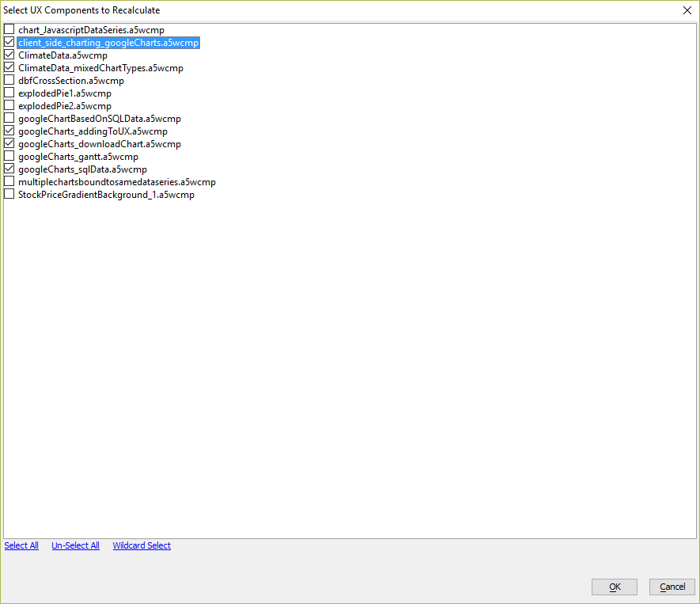700x604 pixels.
Task: Check the explodedPie2.a5wcmp checkbox
Action: [x=9, y=105]
